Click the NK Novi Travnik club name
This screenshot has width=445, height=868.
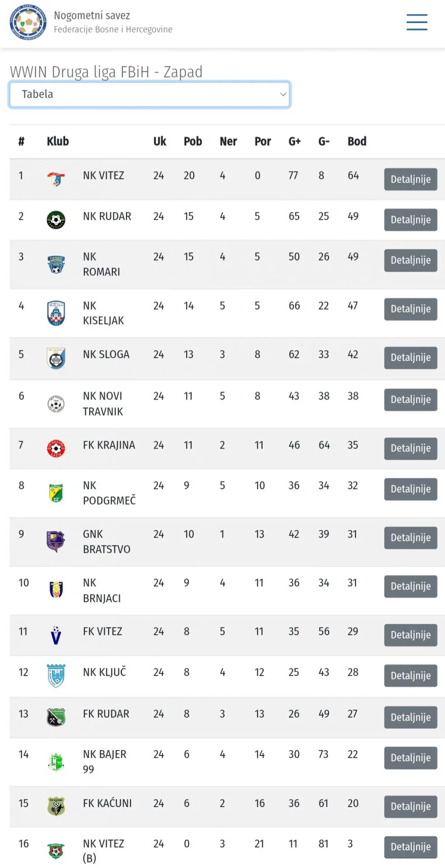click(103, 404)
